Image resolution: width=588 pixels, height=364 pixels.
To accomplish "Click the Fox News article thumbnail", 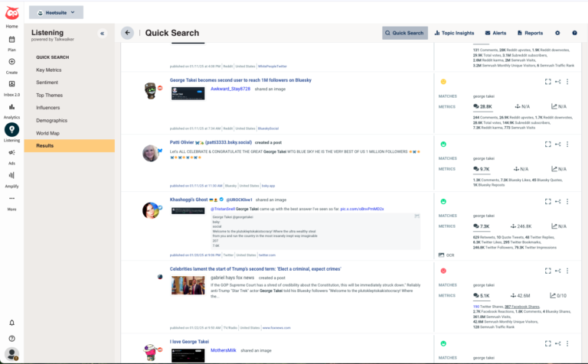I will pos(188,285).
